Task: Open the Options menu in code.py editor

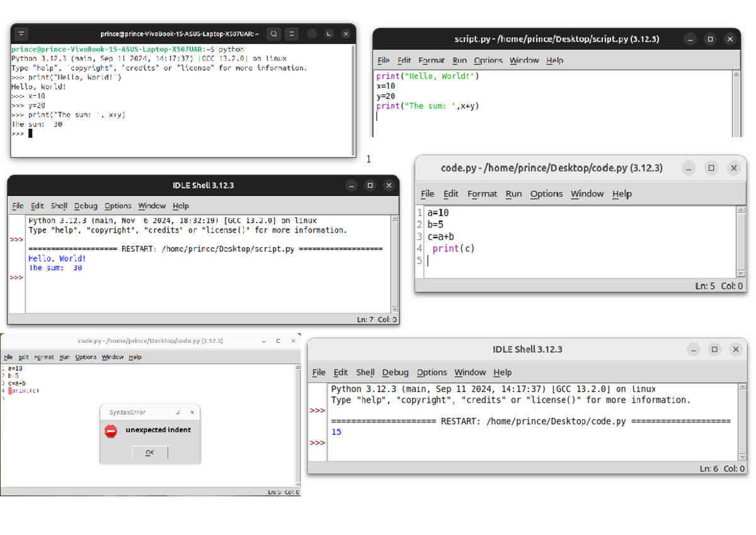Action: click(x=546, y=193)
